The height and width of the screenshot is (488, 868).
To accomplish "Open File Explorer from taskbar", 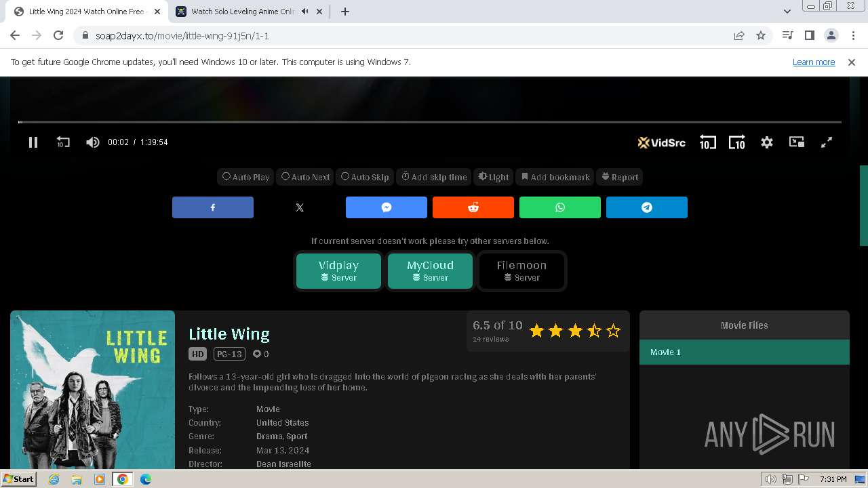I will pos(77,479).
